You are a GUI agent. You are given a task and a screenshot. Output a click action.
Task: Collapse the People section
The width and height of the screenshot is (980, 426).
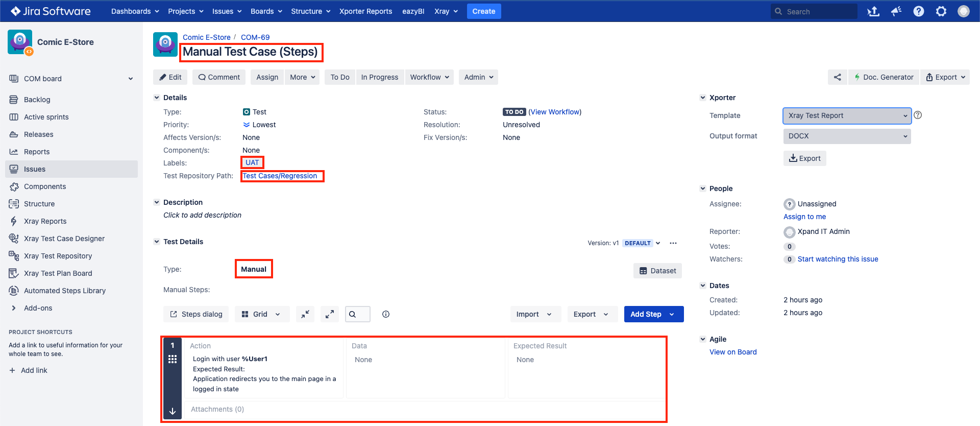click(703, 188)
